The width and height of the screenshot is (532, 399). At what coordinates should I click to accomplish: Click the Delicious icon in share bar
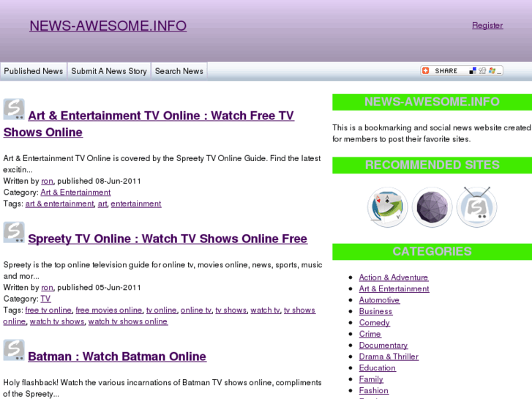[x=473, y=70]
